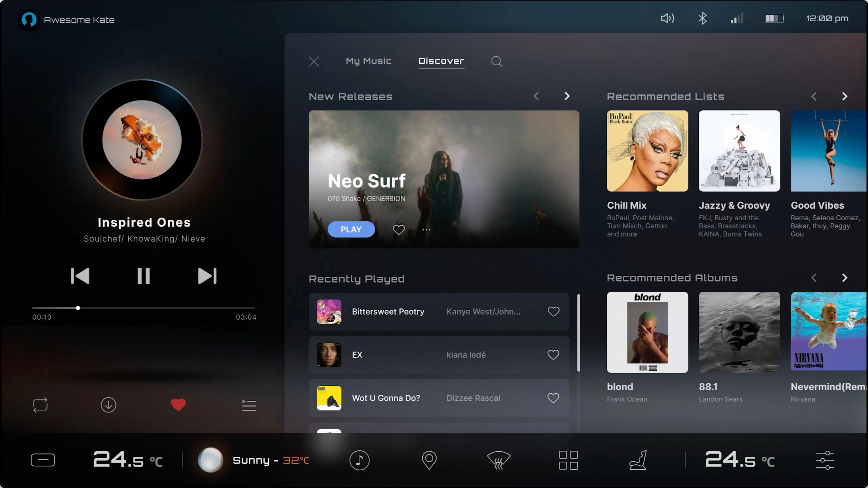Screen dimensions: 868x488
Task: Open the search icon next to Discover
Action: point(496,61)
